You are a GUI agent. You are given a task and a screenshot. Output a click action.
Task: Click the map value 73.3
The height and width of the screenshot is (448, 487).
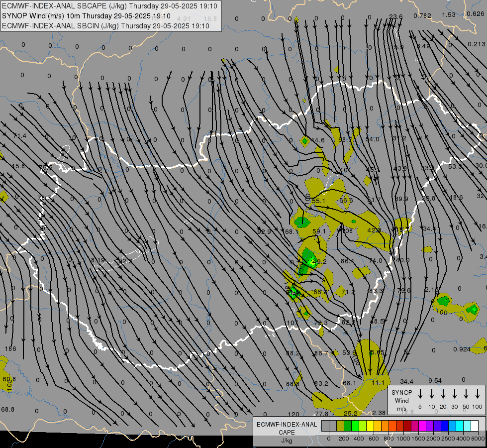[321, 323]
